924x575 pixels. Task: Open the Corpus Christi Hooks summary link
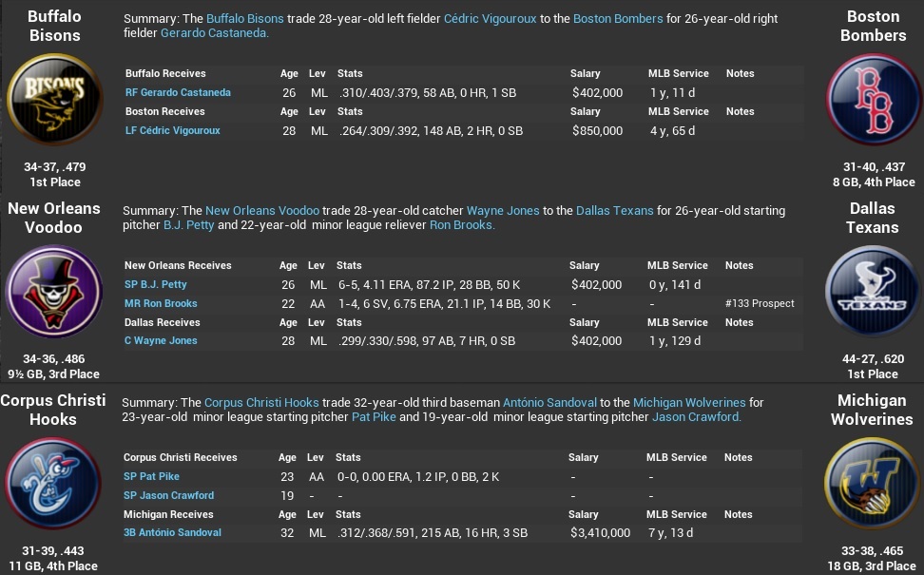point(261,402)
